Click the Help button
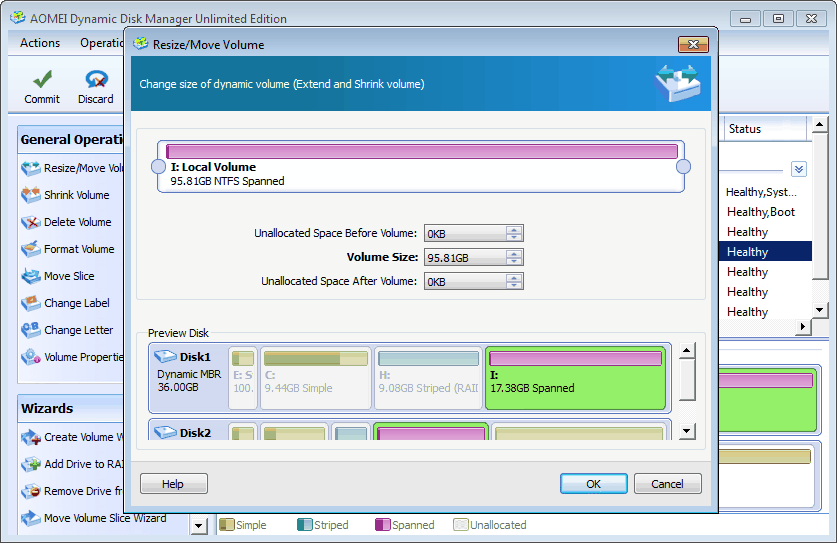 [173, 484]
